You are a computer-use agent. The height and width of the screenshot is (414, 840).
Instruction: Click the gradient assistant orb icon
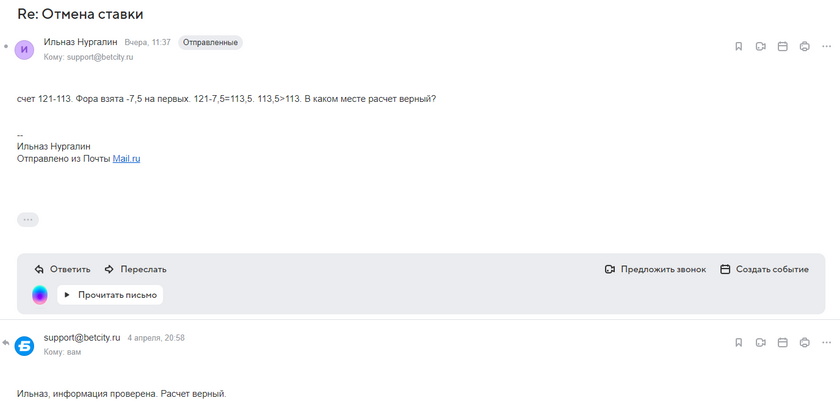pyautogui.click(x=40, y=295)
